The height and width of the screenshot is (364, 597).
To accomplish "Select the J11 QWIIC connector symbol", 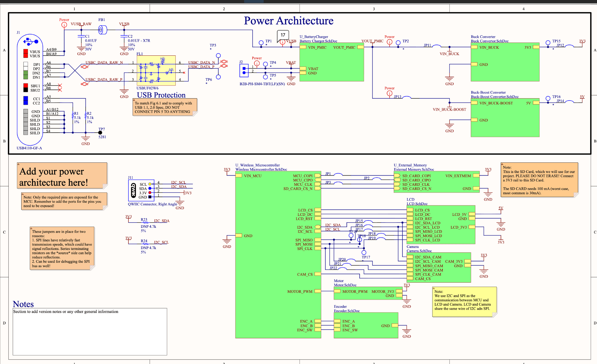I will [141, 190].
